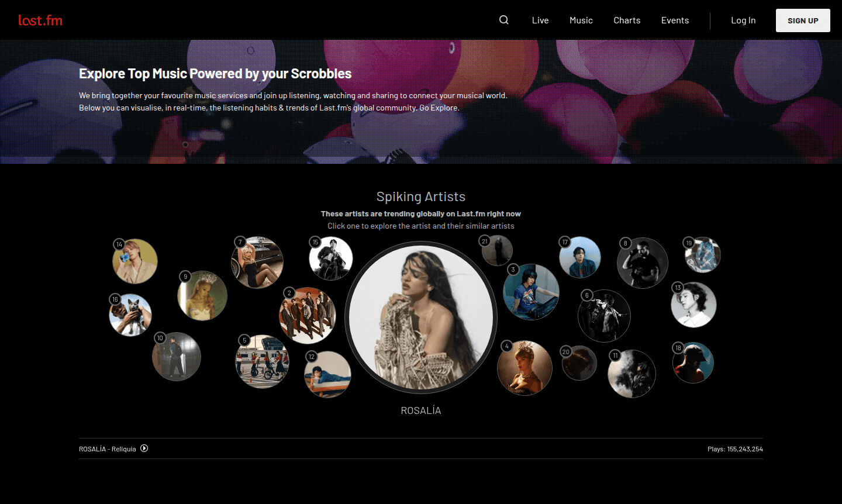Select spiking artist number 13
842x504 pixels.
tap(693, 305)
